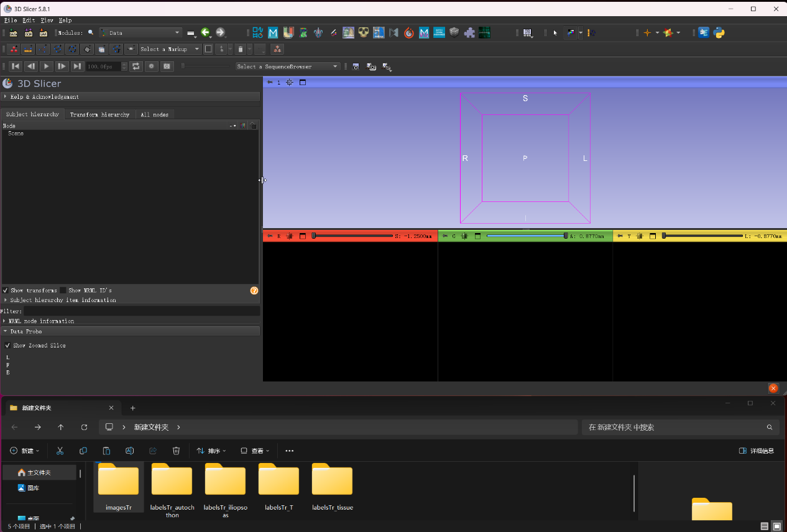Click the delete markup trash icon
The width and height of the screenshot is (787, 532).
pyautogui.click(x=240, y=49)
